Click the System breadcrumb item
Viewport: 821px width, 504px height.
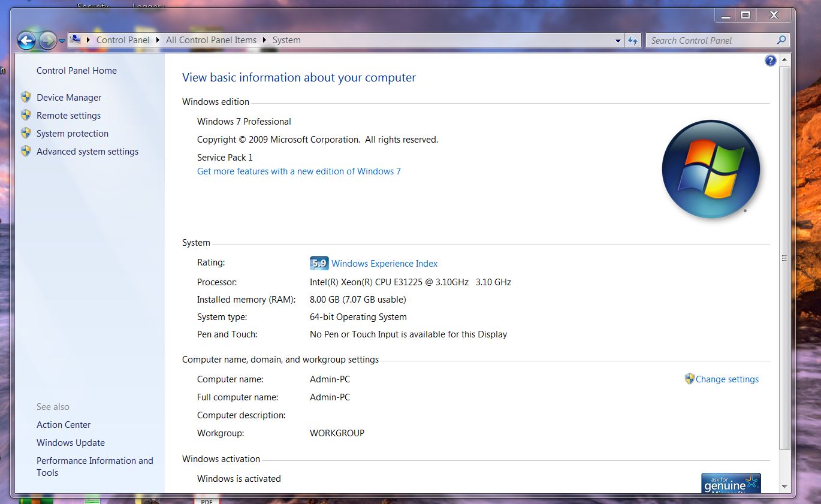click(286, 40)
